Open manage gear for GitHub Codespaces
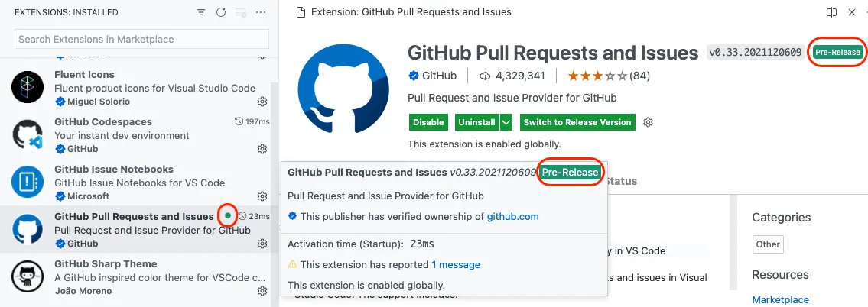The width and height of the screenshot is (868, 307). click(262, 149)
